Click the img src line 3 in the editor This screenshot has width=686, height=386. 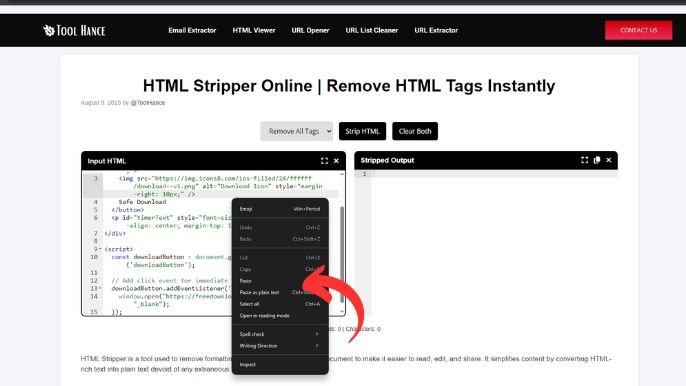pos(215,178)
